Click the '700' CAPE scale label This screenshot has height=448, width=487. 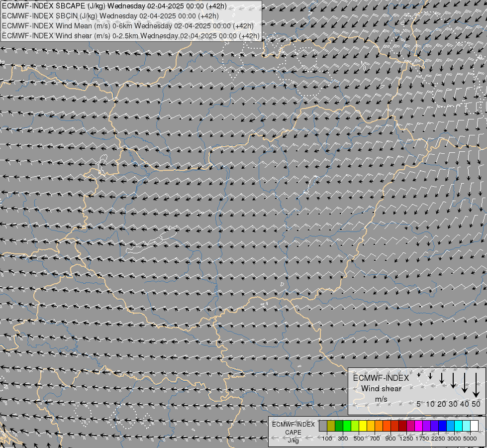coord(375,439)
